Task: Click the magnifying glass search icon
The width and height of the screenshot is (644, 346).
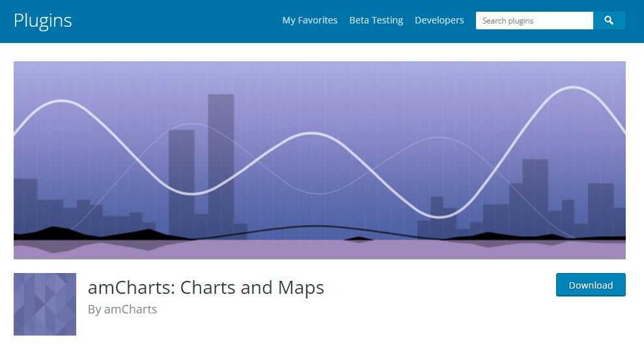Action: [x=609, y=21]
